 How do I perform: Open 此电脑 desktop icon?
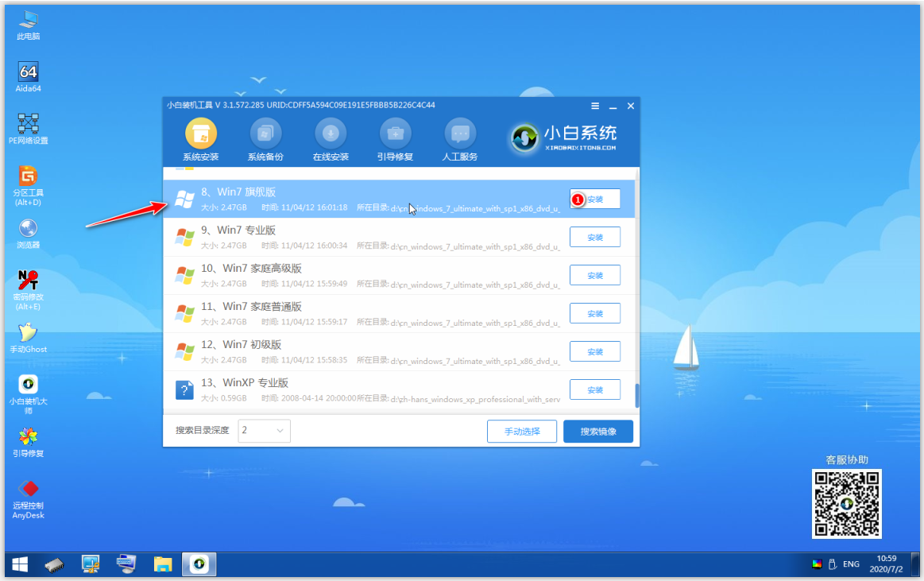click(29, 25)
